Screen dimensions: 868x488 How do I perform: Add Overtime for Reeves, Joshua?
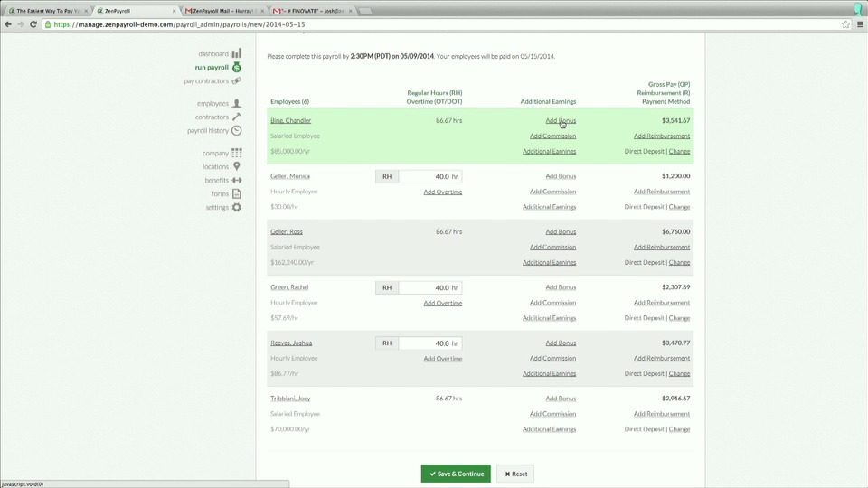(x=443, y=359)
